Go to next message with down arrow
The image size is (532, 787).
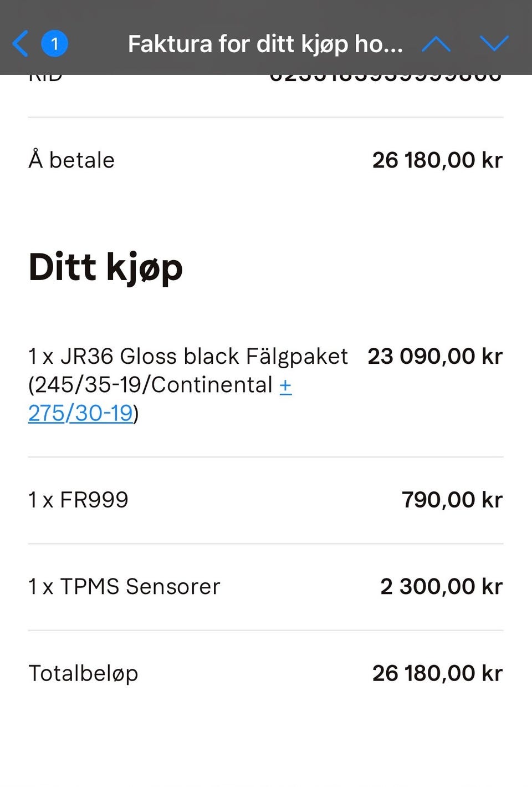click(x=494, y=43)
